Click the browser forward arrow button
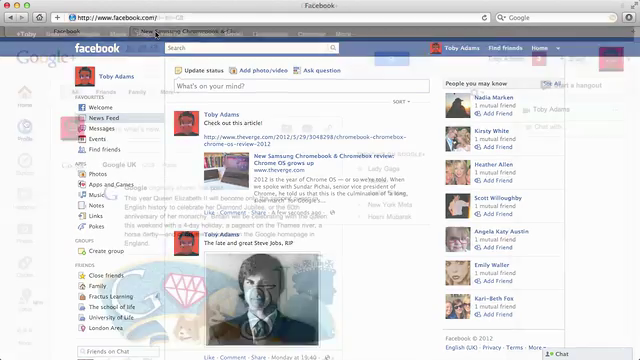Image resolution: width=640 pixels, height=360 pixels. pyautogui.click(x=22, y=18)
